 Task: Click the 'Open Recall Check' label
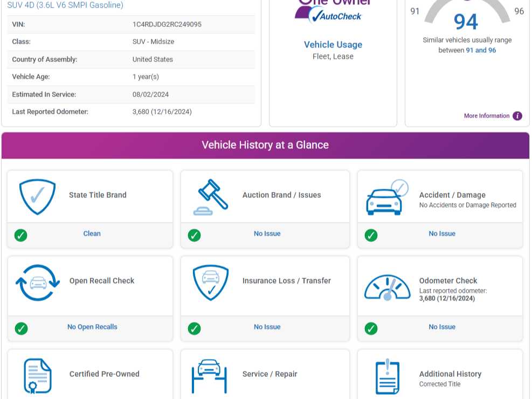pyautogui.click(x=102, y=281)
